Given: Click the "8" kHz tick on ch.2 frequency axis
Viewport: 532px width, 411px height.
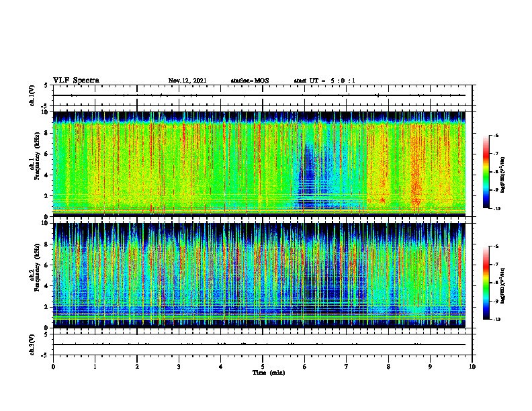Looking at the screenshot, I should tap(48, 244).
